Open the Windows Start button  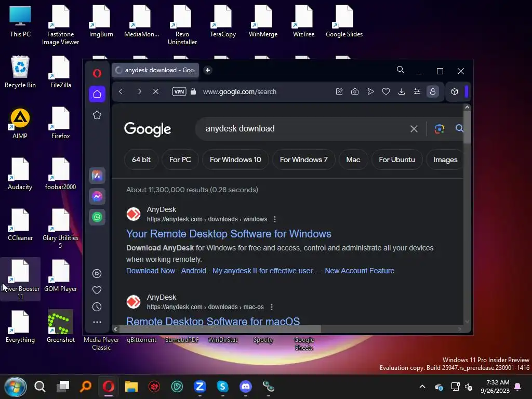point(15,387)
